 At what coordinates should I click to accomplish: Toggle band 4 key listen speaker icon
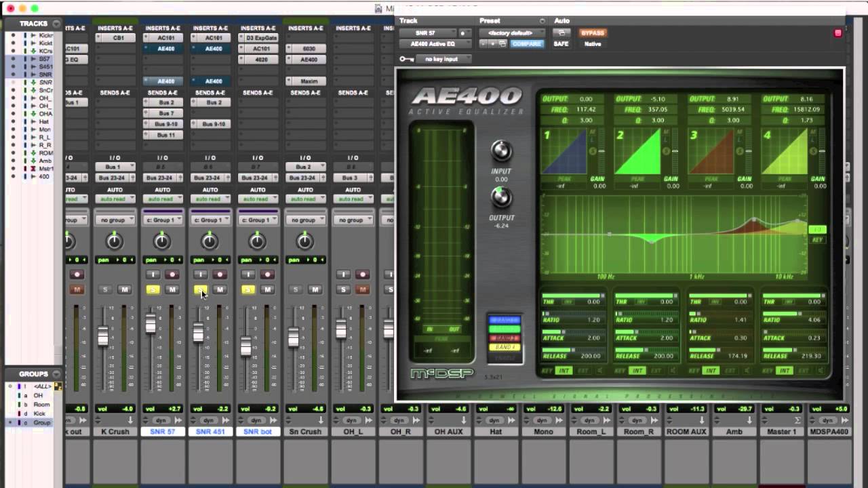click(x=819, y=371)
